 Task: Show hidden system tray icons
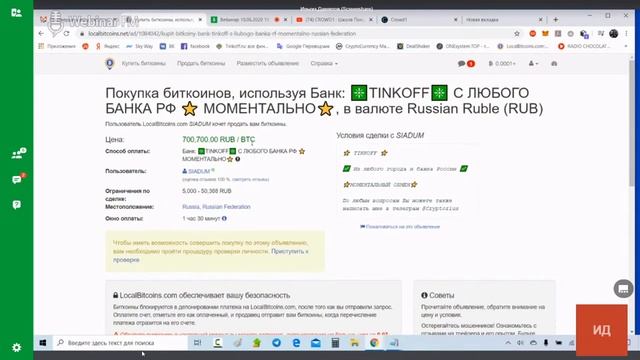(508, 343)
